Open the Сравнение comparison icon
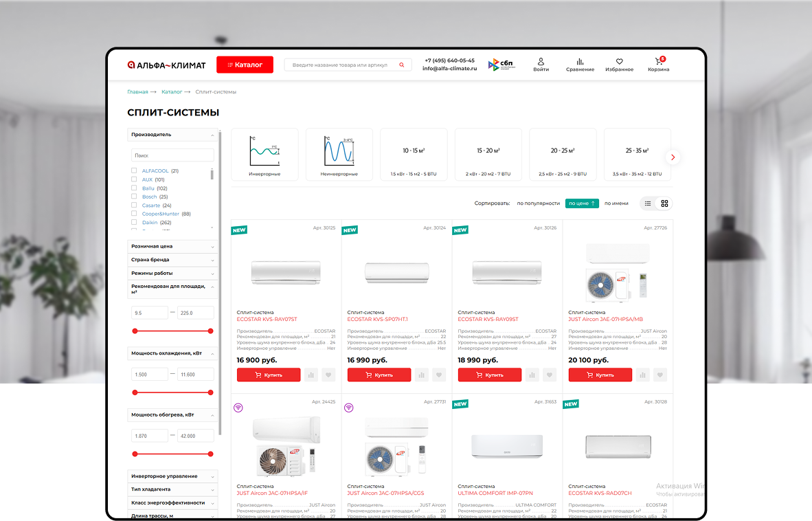 580,65
